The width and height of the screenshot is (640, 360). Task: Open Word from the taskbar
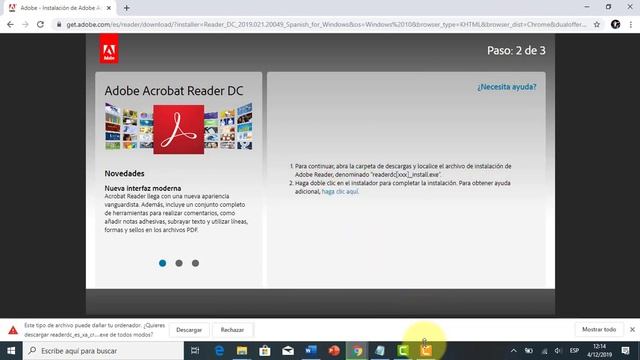click(x=311, y=351)
